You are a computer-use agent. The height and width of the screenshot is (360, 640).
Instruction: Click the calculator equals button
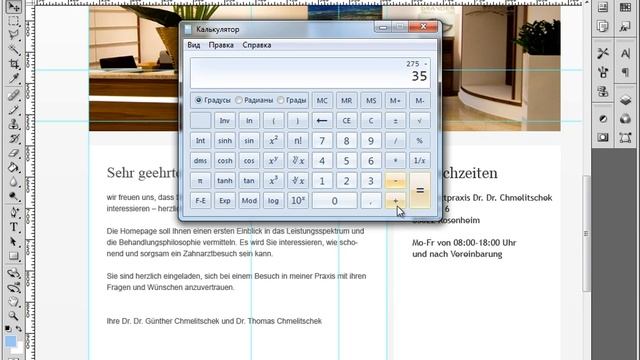(420, 191)
